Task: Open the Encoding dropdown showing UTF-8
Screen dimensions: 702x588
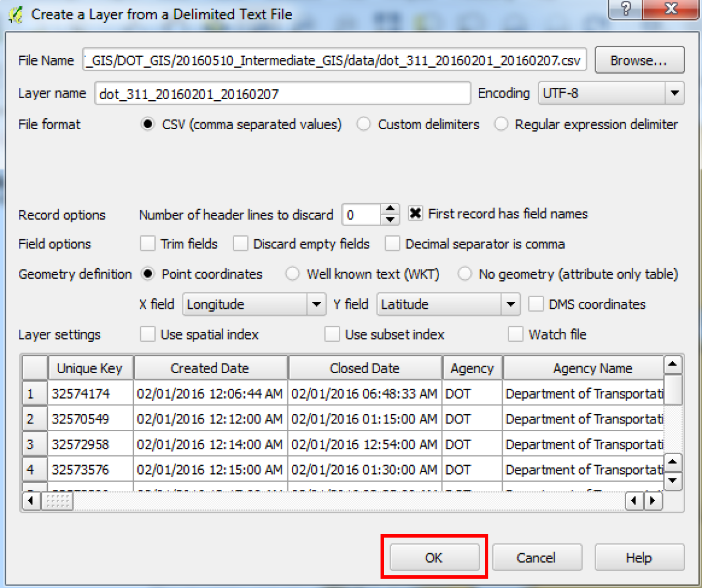Action: coord(675,93)
